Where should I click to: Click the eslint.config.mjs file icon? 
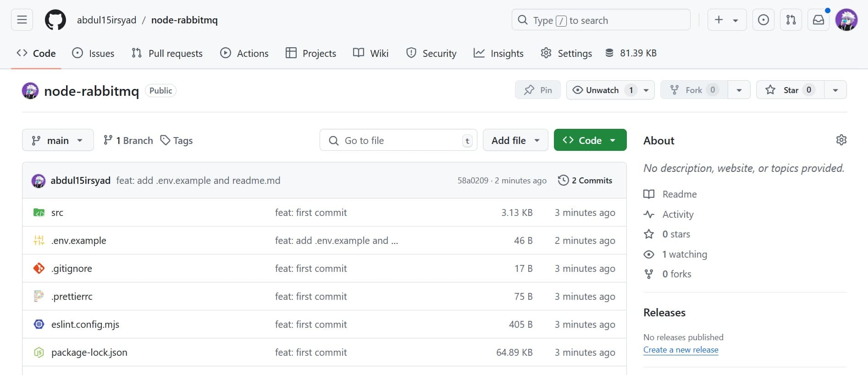[x=39, y=324]
